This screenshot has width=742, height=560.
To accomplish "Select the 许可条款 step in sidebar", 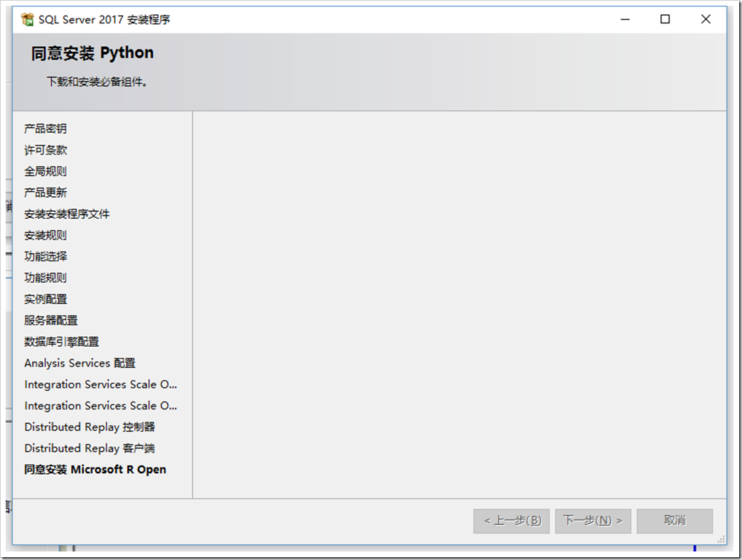I will click(x=45, y=150).
